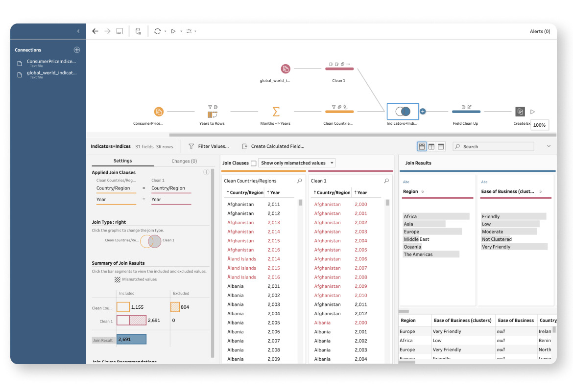The image size is (573, 392).
Task: Click inside the Search field
Action: tap(493, 146)
